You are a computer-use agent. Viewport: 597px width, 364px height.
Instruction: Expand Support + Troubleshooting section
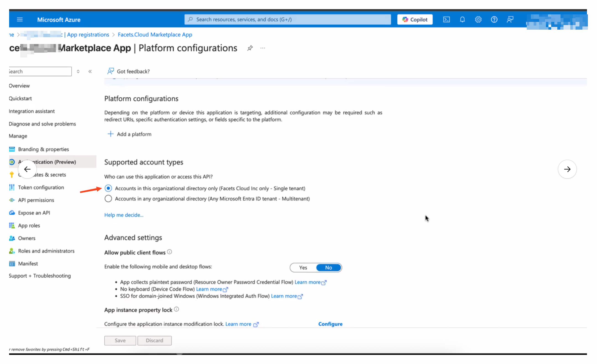click(40, 276)
